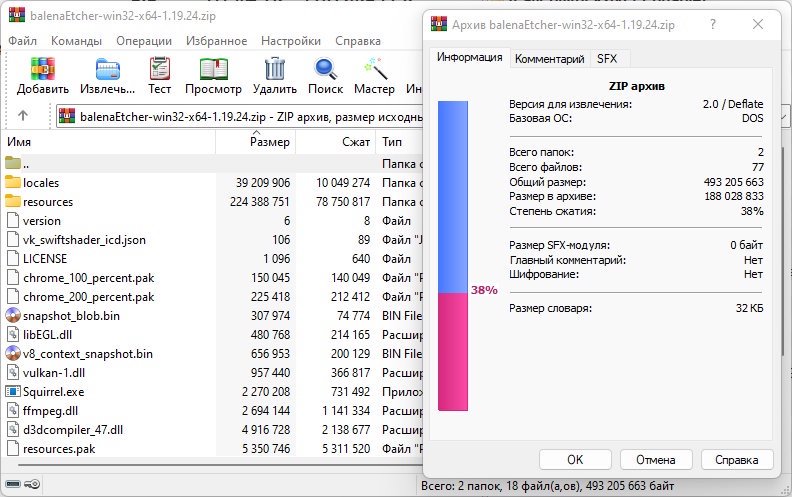This screenshot has height=497, width=792.
Task: Click the ffmpeg.dll file icon
Action: [13, 411]
